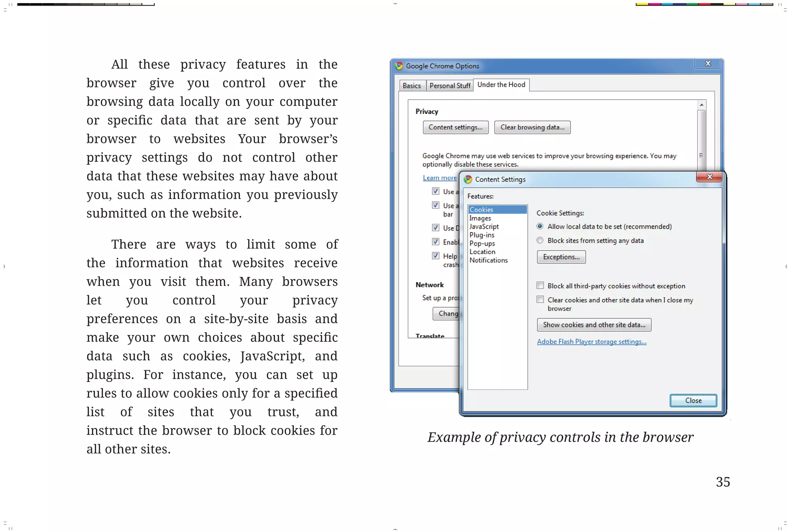Select Allow local data to be set radio
The height and width of the screenshot is (532, 789).
[x=540, y=226]
